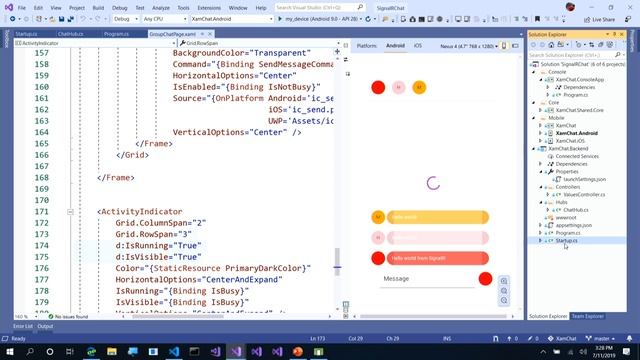640x360 pixels.
Task: Click landscape orientation icon in previewer
Action: coord(515,46)
